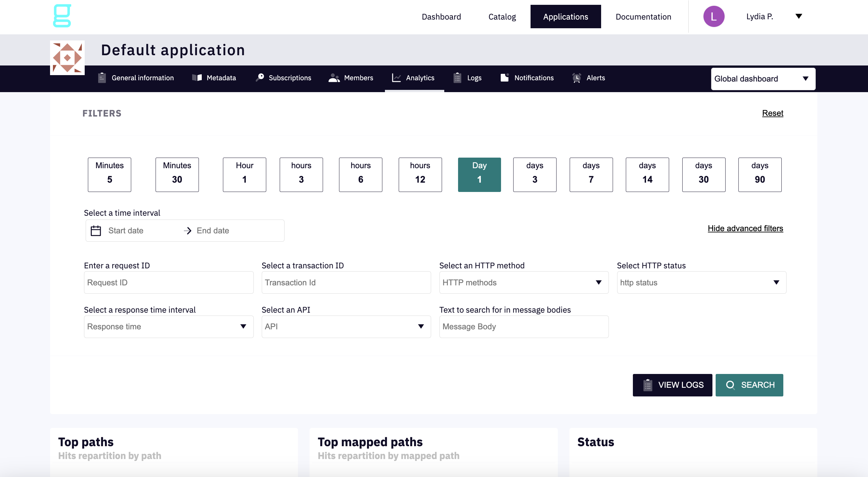Click the Members people icon

334,78
